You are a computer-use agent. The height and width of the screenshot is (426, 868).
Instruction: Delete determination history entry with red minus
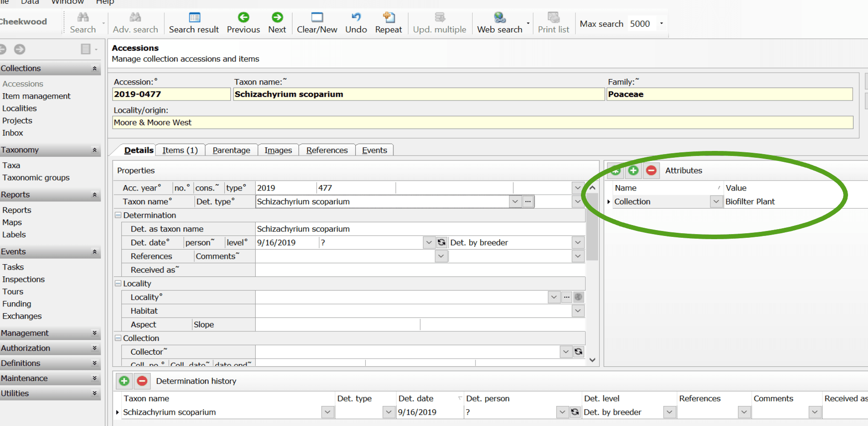pos(142,381)
